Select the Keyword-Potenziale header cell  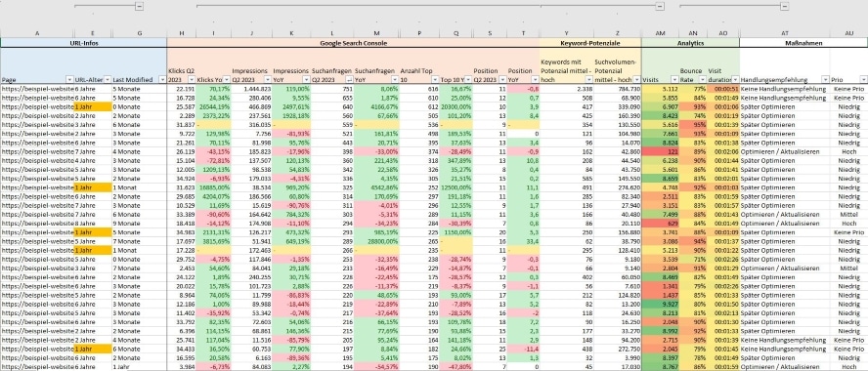(x=590, y=42)
